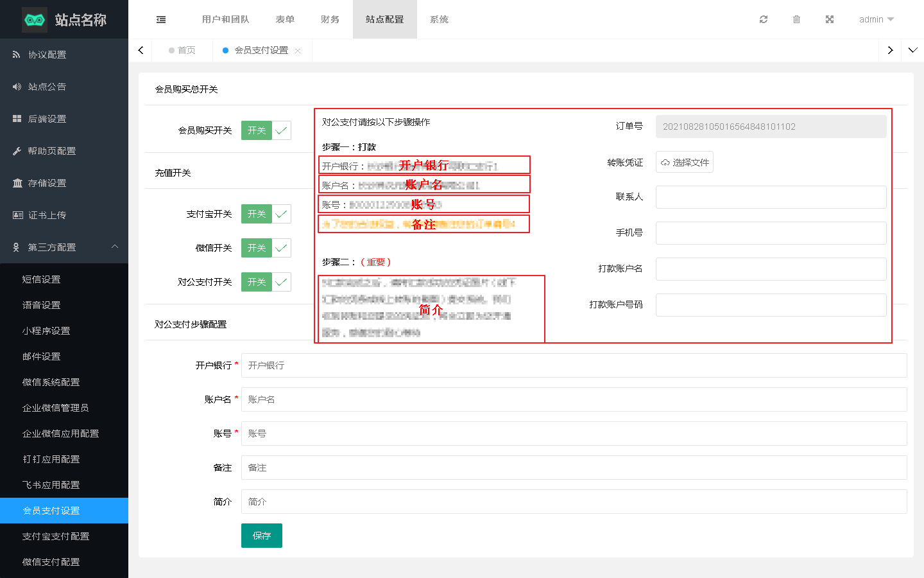Toggle the 微信开关 switch
924x578 pixels.
coord(266,248)
